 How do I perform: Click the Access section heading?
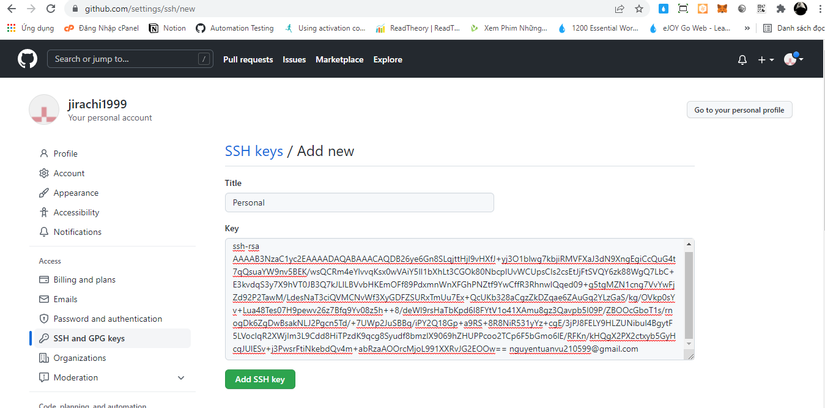(50, 261)
